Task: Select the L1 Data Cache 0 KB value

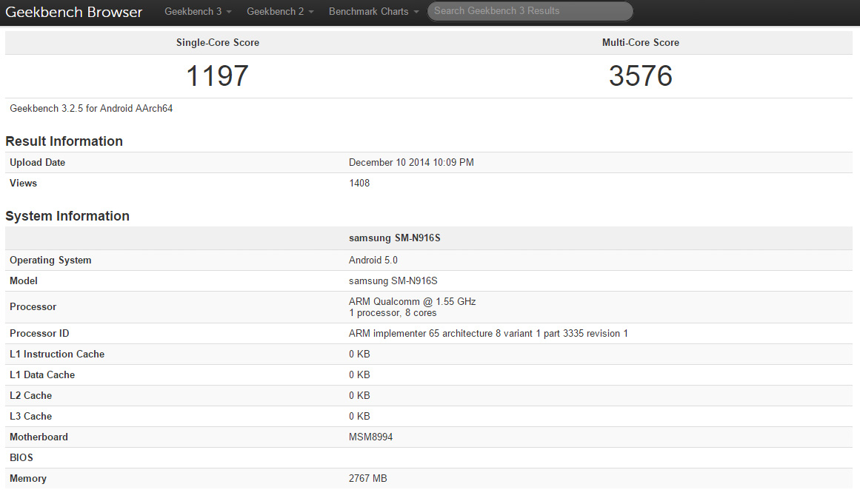Action: pos(359,375)
